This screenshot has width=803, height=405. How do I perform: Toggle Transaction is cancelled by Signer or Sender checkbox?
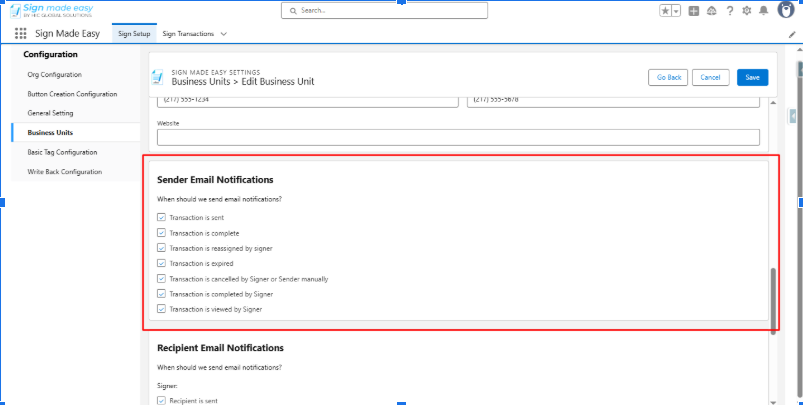click(x=161, y=279)
